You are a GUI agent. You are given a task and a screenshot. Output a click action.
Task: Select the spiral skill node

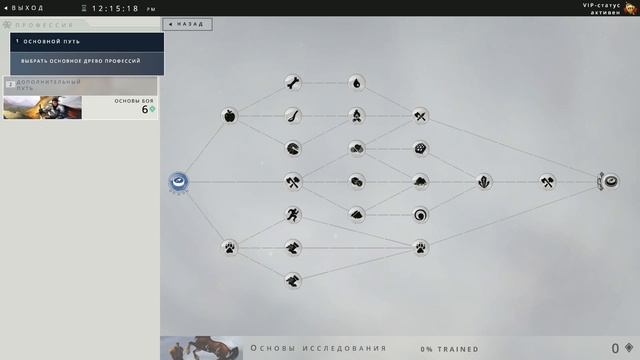pos(420,215)
